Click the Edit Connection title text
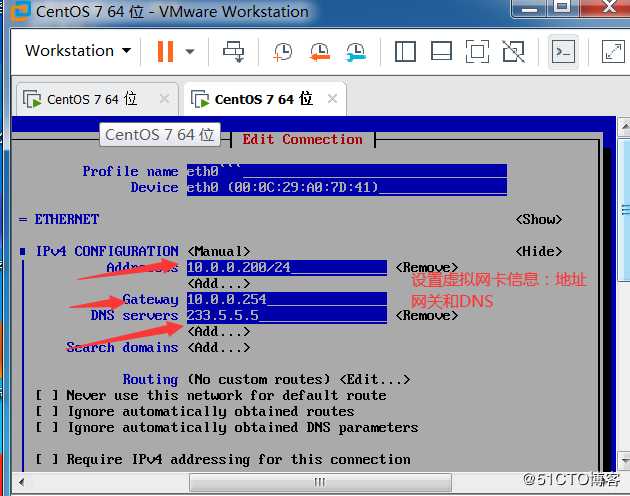This screenshot has height=496, width=630. 302,139
